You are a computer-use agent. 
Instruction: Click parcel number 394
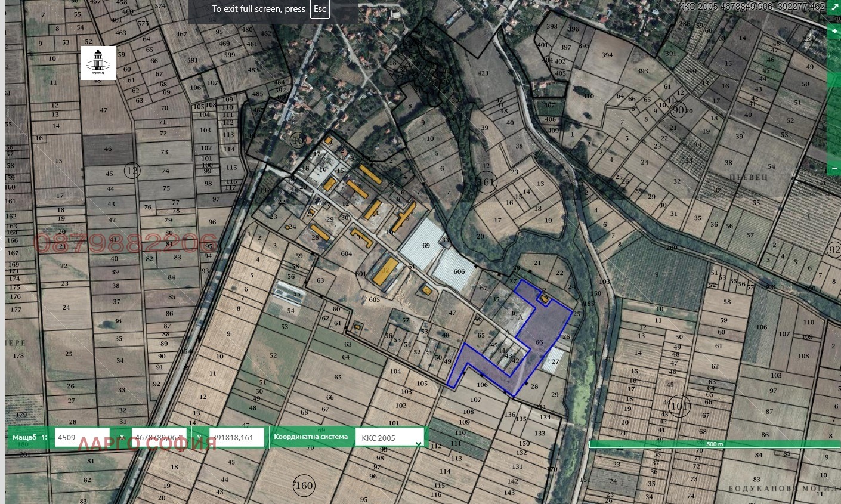point(607,55)
